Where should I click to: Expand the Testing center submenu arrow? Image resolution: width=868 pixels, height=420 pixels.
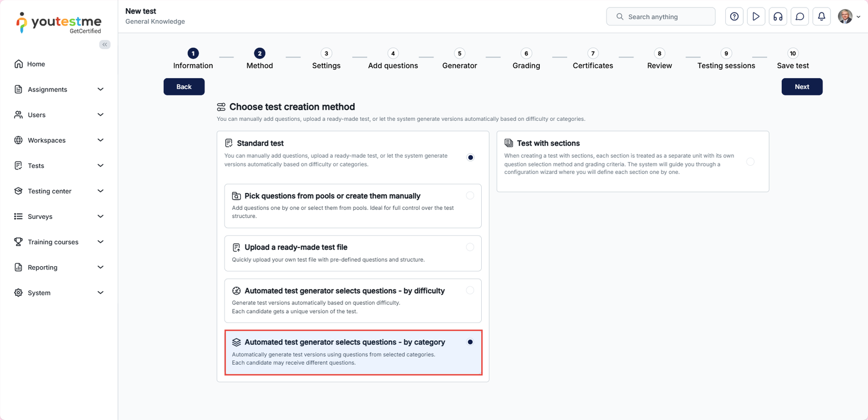(x=100, y=191)
